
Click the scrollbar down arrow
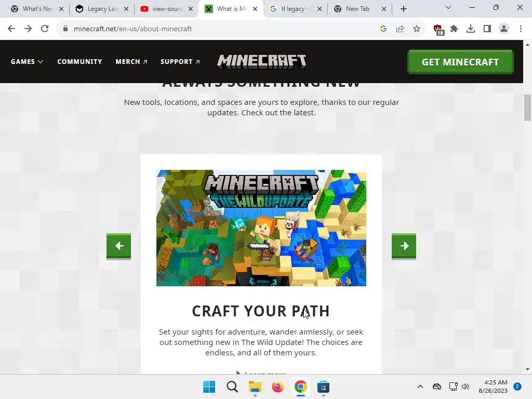pos(527,369)
